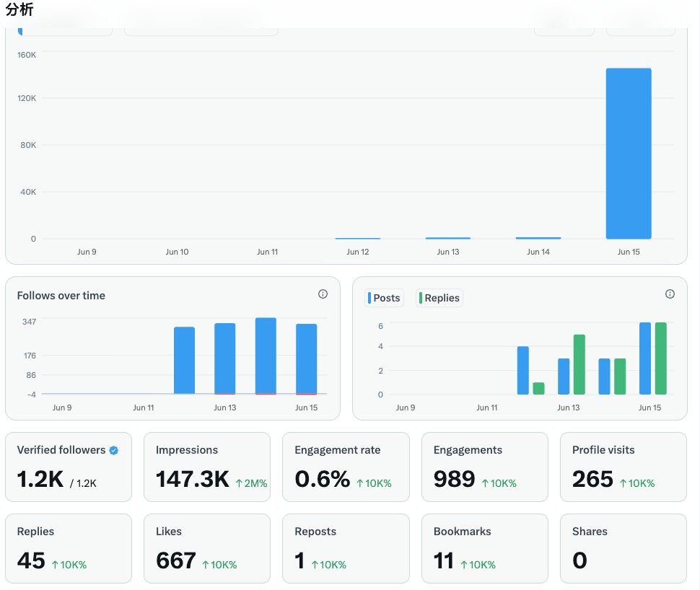Open info icon for Follows over time
This screenshot has height=590, width=700.
pyautogui.click(x=323, y=294)
